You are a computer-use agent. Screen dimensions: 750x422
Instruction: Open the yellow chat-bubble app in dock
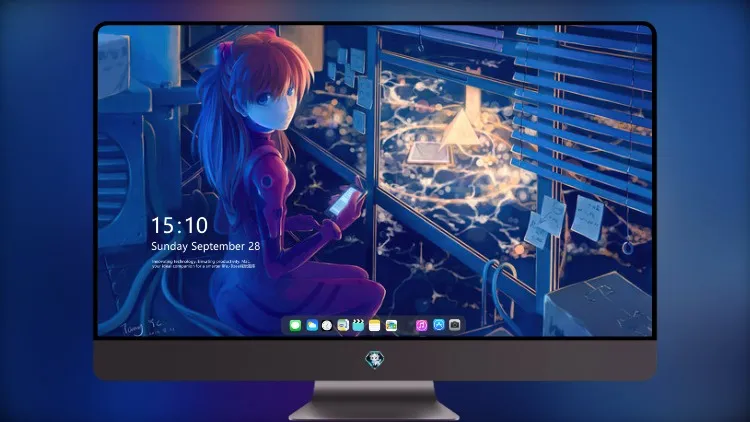[343, 326]
